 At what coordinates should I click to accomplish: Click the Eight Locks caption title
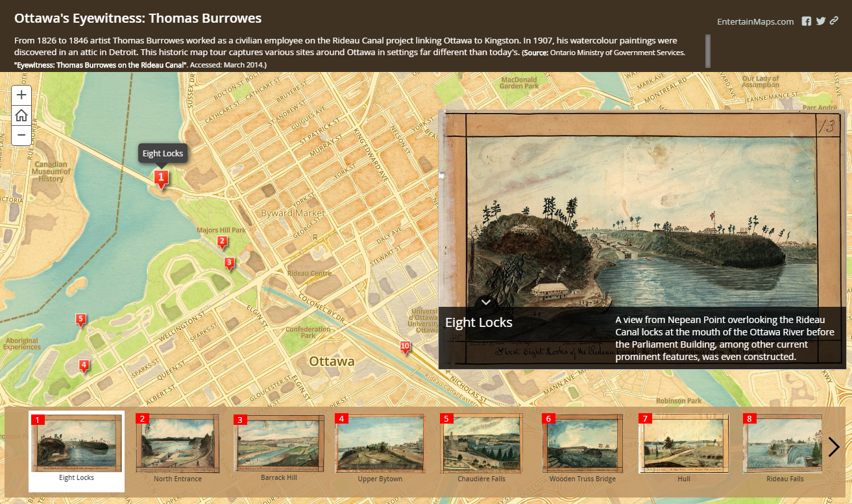pos(479,322)
